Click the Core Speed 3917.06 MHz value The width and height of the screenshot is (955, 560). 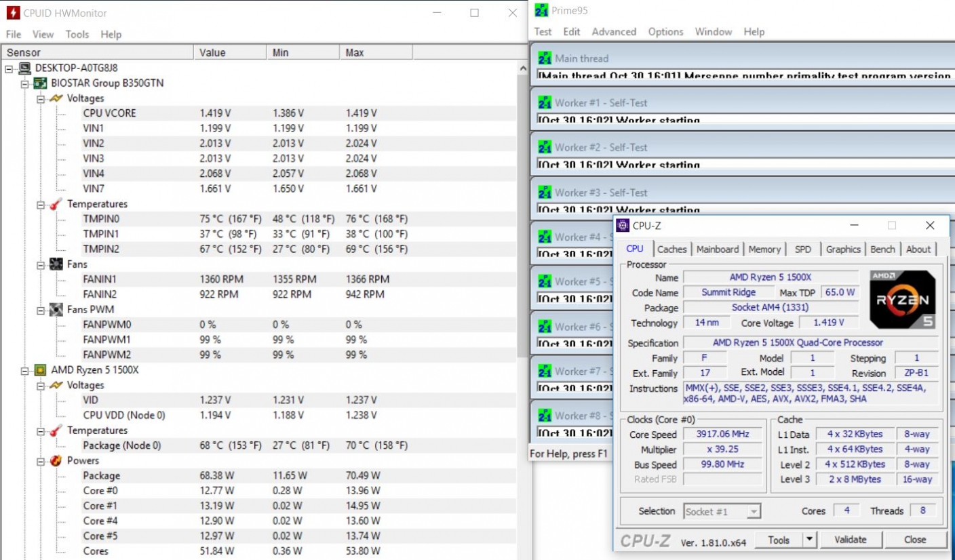722,435
